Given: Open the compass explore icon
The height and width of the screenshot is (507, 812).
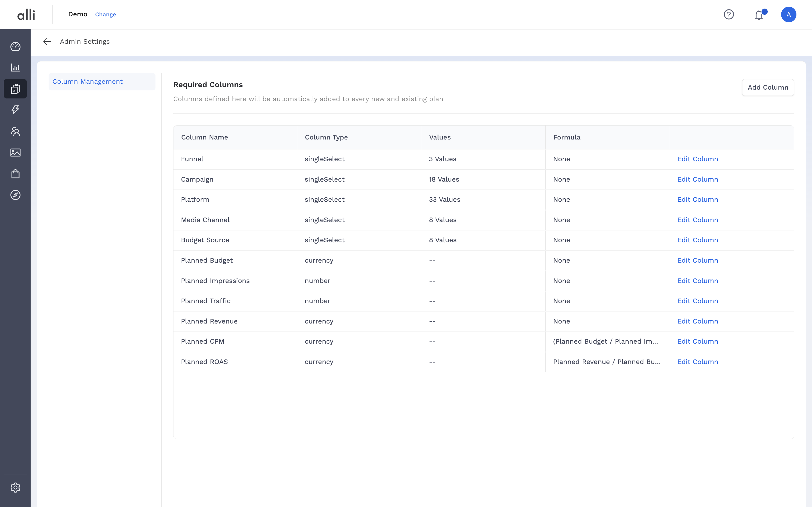Looking at the screenshot, I should pos(15,195).
